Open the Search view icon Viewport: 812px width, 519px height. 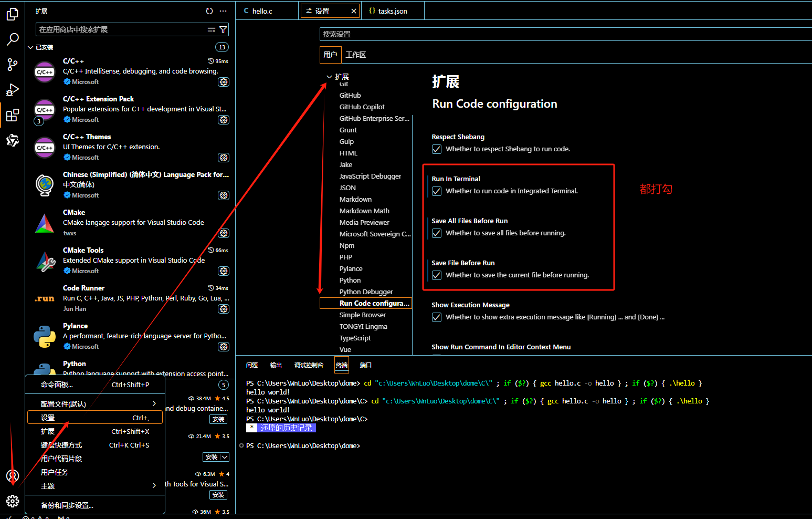click(x=13, y=39)
